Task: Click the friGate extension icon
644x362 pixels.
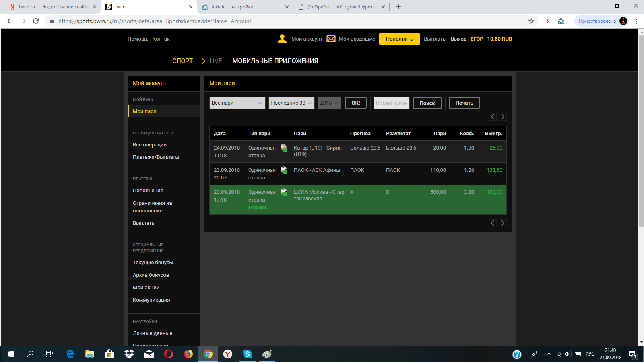Action: tap(561, 21)
